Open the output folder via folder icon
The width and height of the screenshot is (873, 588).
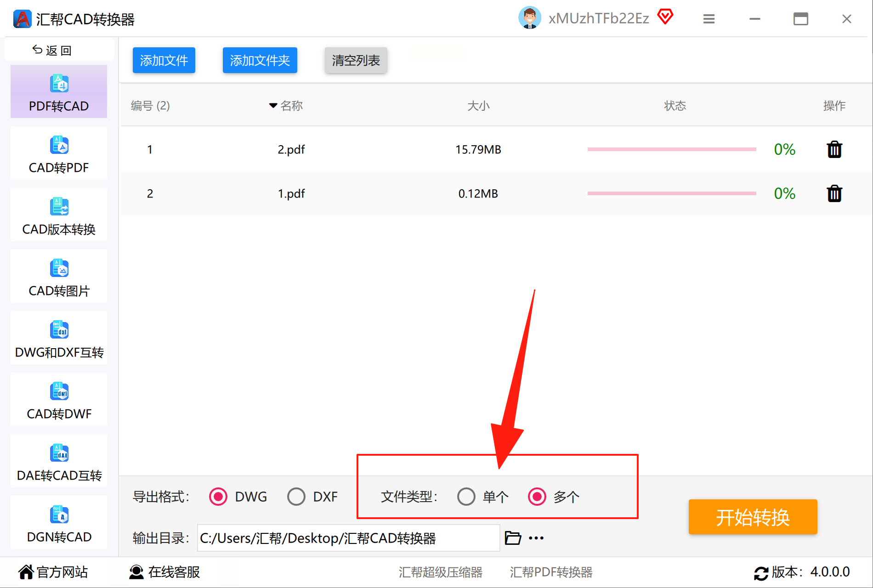[513, 538]
